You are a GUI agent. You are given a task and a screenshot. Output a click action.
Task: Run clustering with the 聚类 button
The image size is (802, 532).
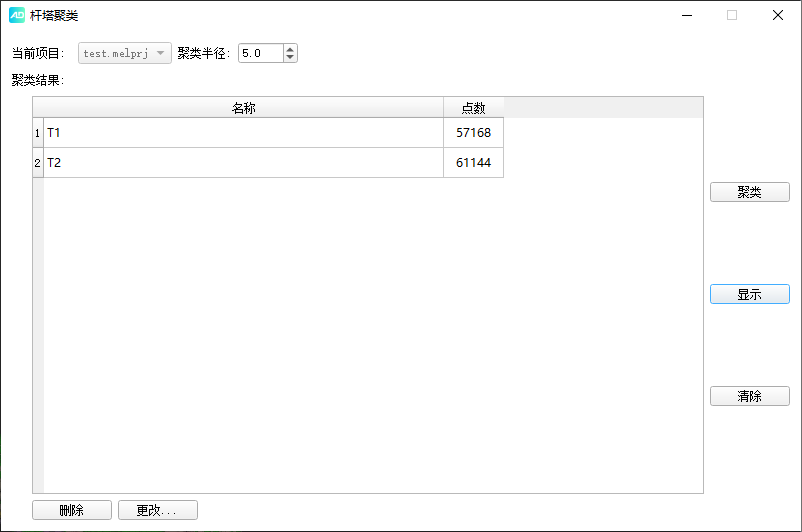[x=750, y=192]
